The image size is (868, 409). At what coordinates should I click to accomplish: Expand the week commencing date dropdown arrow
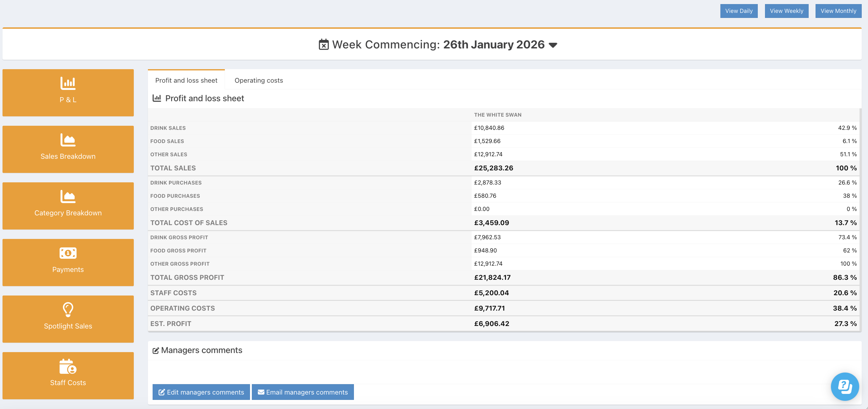click(553, 45)
